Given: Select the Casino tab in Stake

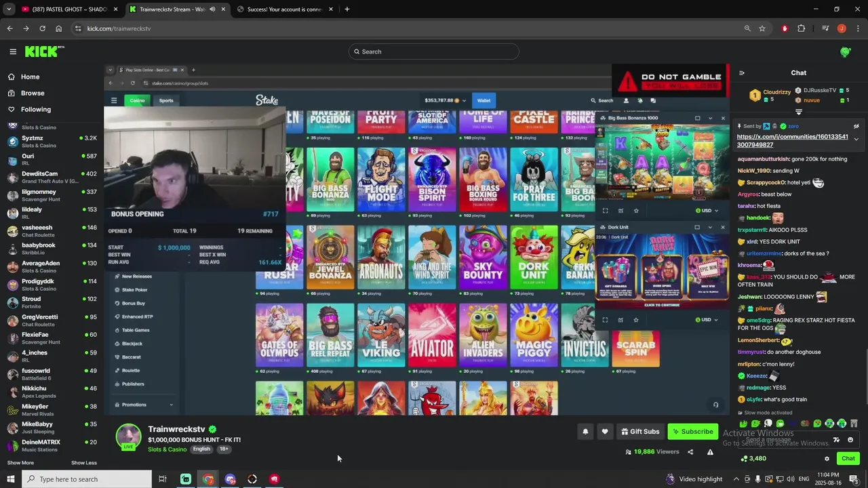Looking at the screenshot, I should (137, 100).
